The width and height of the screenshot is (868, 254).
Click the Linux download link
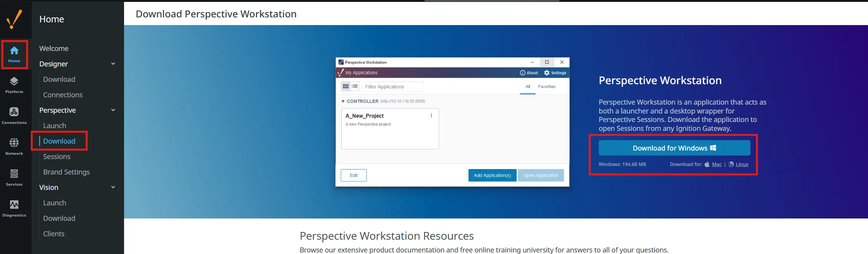742,164
